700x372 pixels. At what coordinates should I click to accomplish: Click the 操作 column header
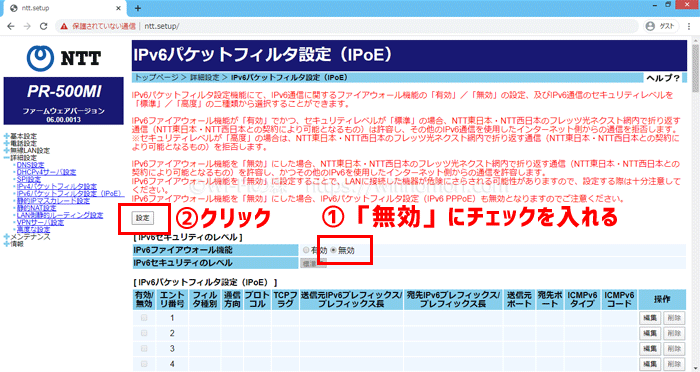coord(662,300)
